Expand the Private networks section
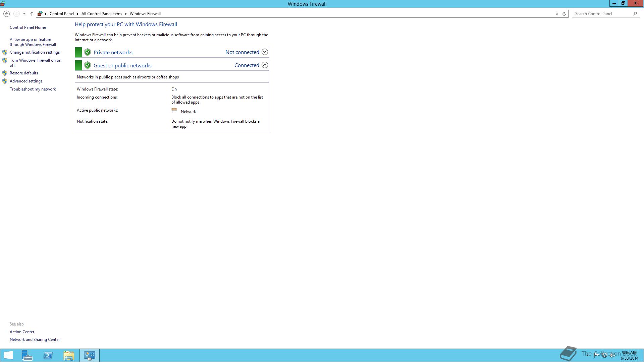Screen dimensions: 644x362 [x=265, y=52]
